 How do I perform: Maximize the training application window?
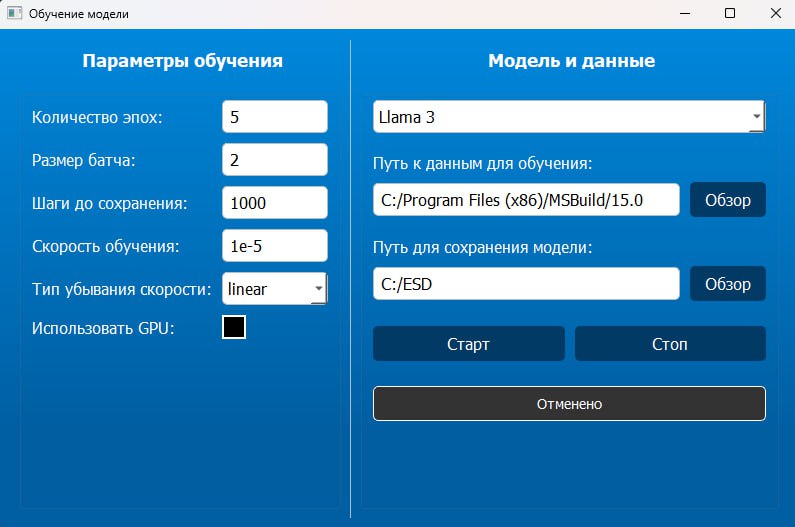[730, 14]
